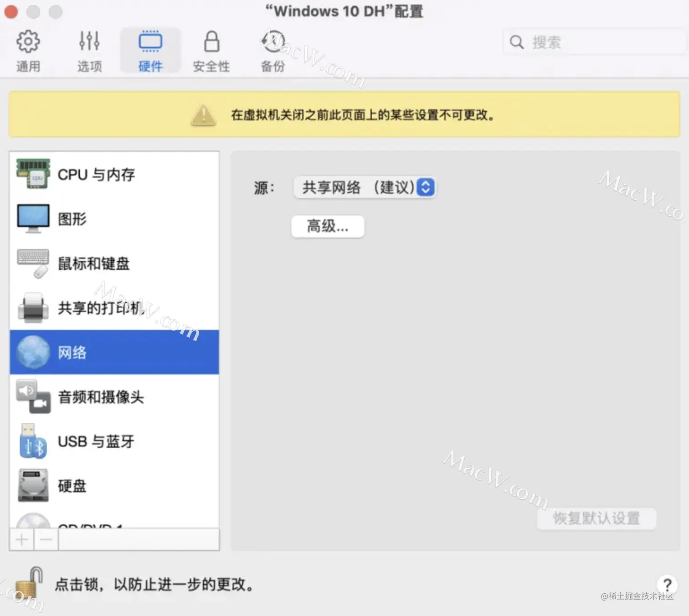
Task: Select the 网络 row label
Action: [72, 352]
